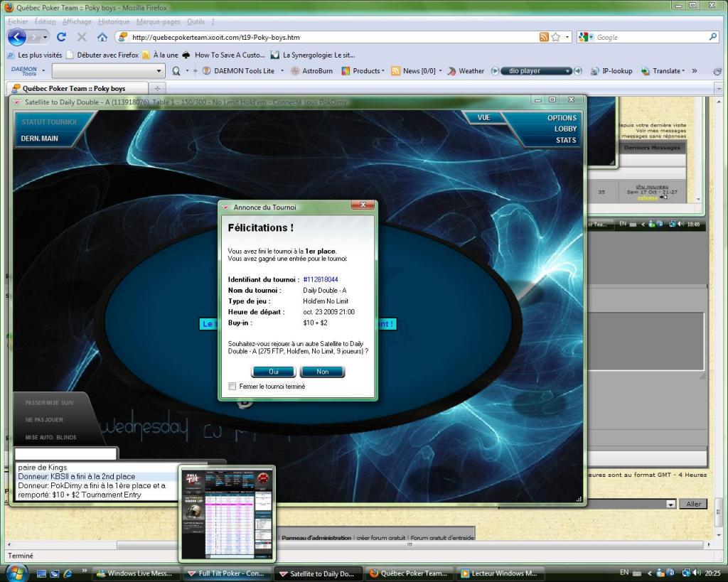
Task: Open the poker table LOBBY
Action: [565, 129]
